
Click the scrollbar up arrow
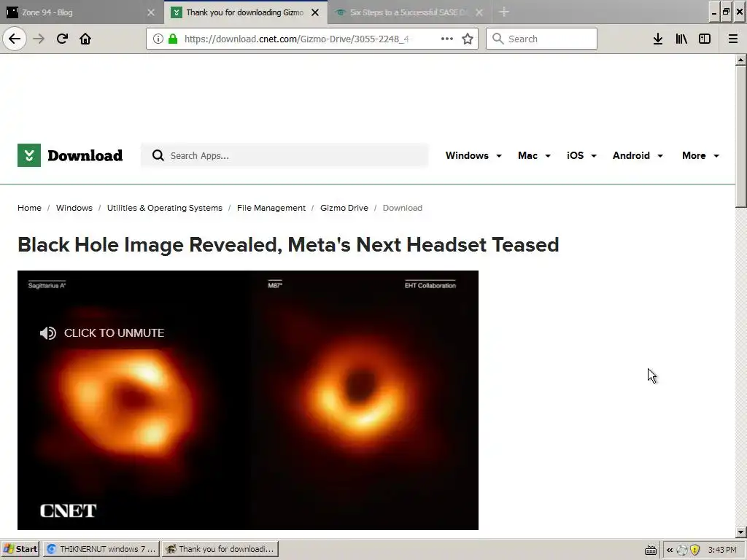[x=740, y=61]
